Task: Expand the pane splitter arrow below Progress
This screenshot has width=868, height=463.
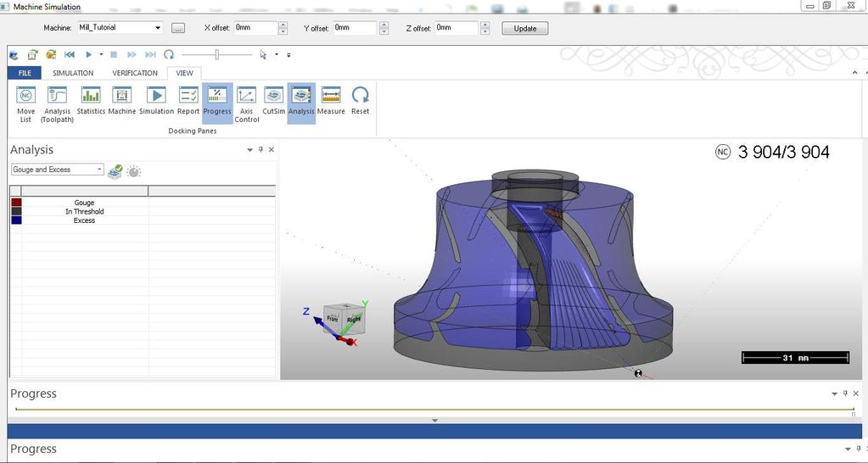Action: [434, 421]
